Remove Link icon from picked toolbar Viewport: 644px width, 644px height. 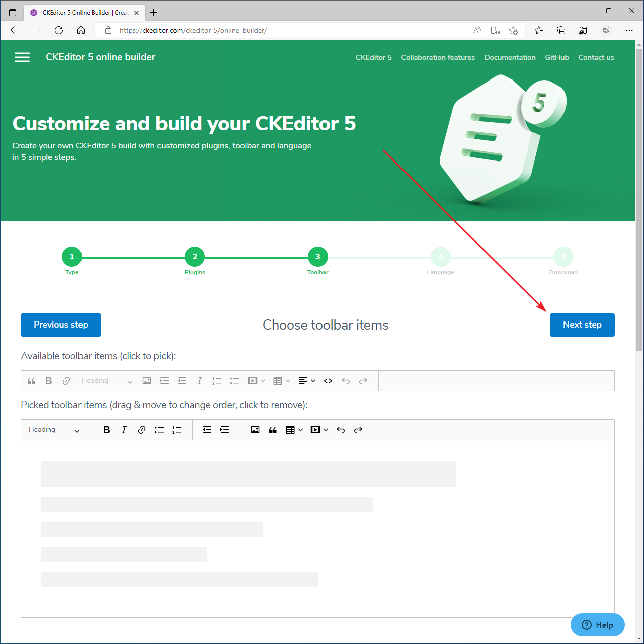[142, 430]
